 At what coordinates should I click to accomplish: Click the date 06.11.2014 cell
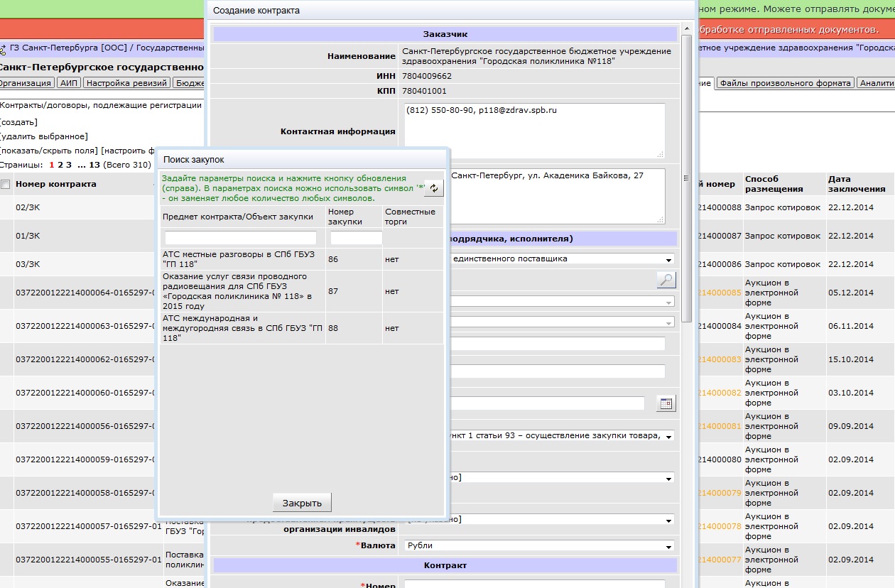click(851, 326)
